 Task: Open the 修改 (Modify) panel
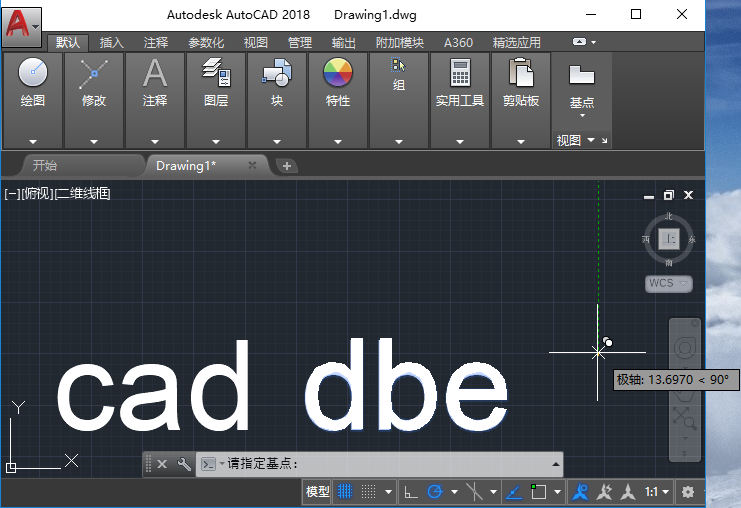pos(94,82)
